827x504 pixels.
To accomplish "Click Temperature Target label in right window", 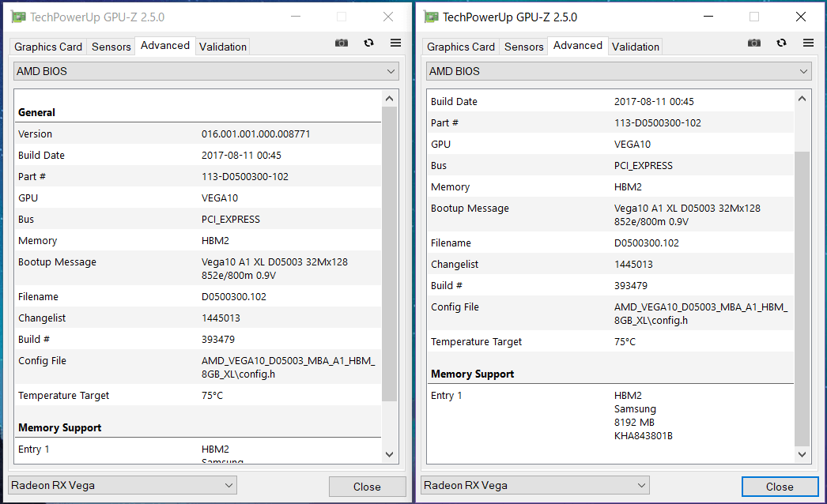I will (476, 341).
